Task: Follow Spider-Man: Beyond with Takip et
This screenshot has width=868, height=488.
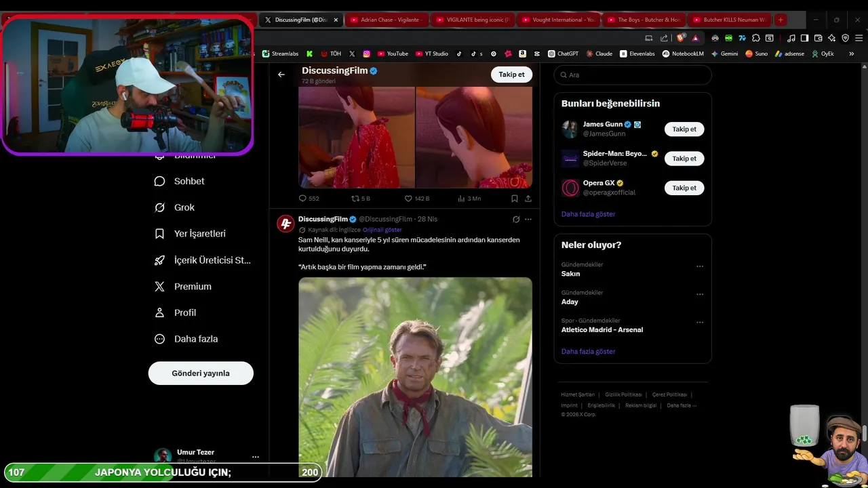Action: [684, 159]
